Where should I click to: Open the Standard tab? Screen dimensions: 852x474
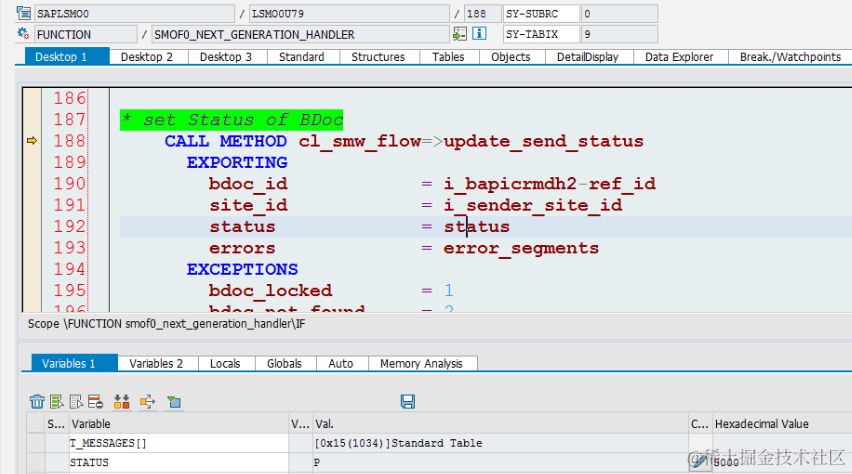pyautogui.click(x=302, y=57)
